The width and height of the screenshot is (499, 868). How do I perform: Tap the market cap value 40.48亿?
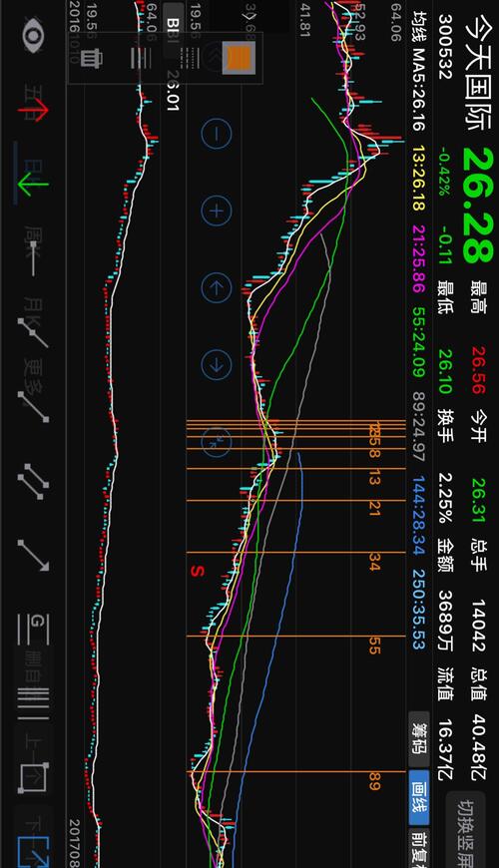[x=478, y=747]
